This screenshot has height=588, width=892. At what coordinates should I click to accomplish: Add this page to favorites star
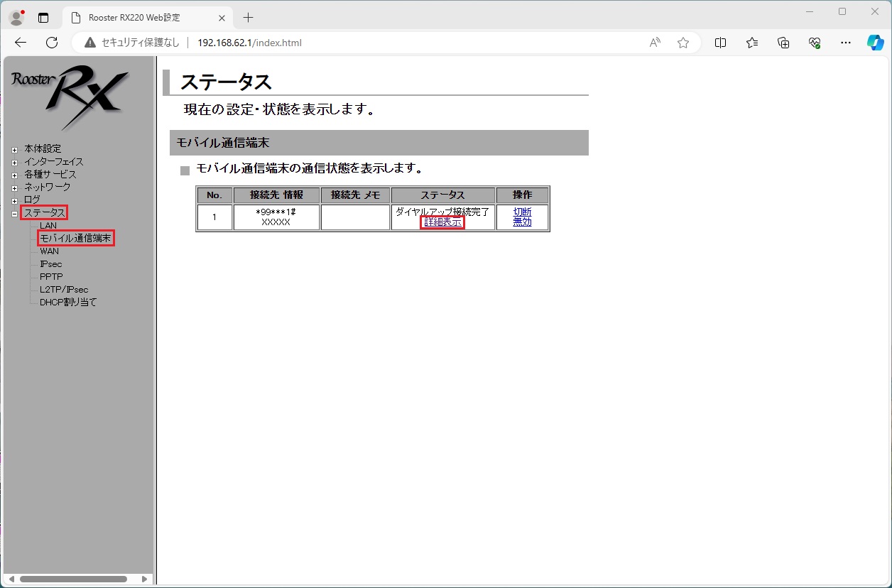[683, 43]
